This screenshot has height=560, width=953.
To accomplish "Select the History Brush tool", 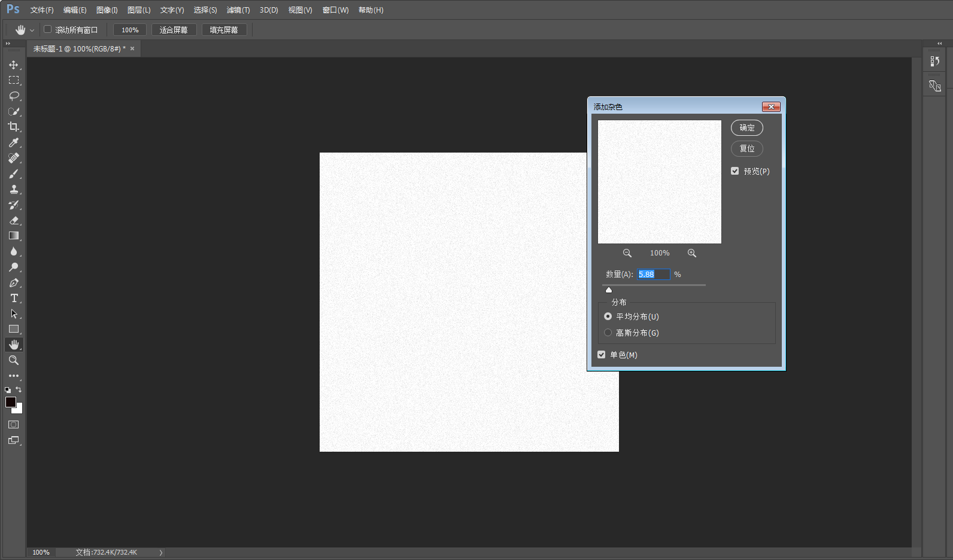I will pyautogui.click(x=14, y=205).
